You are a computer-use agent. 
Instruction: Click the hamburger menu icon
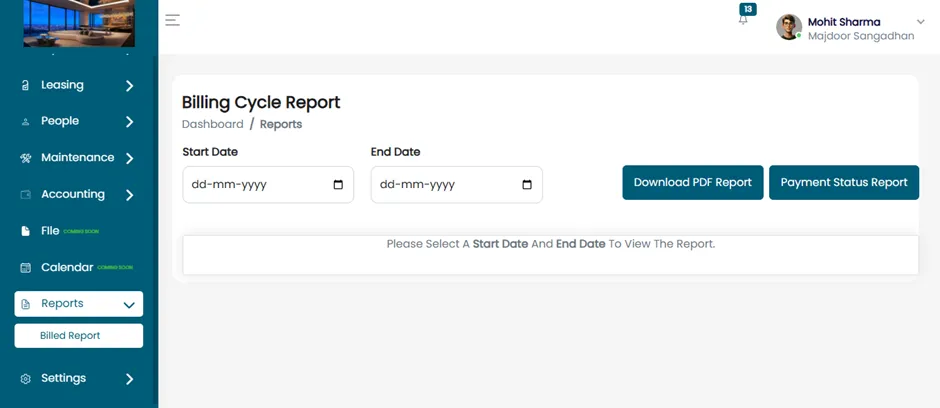pos(173,20)
